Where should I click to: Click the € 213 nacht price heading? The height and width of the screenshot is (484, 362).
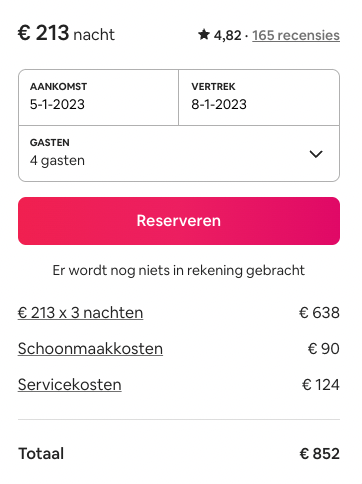tap(66, 33)
